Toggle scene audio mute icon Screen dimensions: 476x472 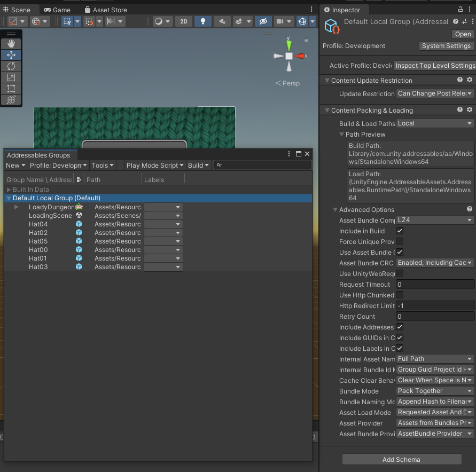pos(222,21)
